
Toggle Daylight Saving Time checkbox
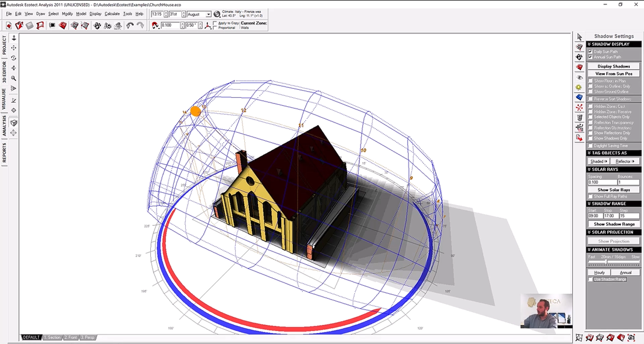tap(590, 146)
